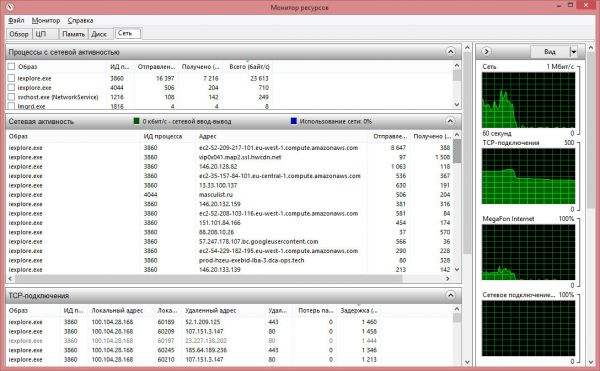Collapse the 'Процессы с сетевой активностью' section chevron
Viewport: 600px width, 371px height.
point(451,52)
